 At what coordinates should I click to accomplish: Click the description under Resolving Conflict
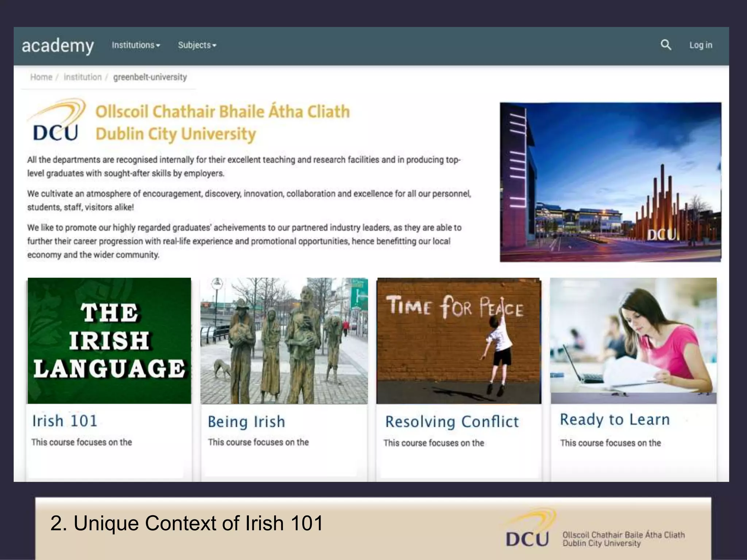434,443
